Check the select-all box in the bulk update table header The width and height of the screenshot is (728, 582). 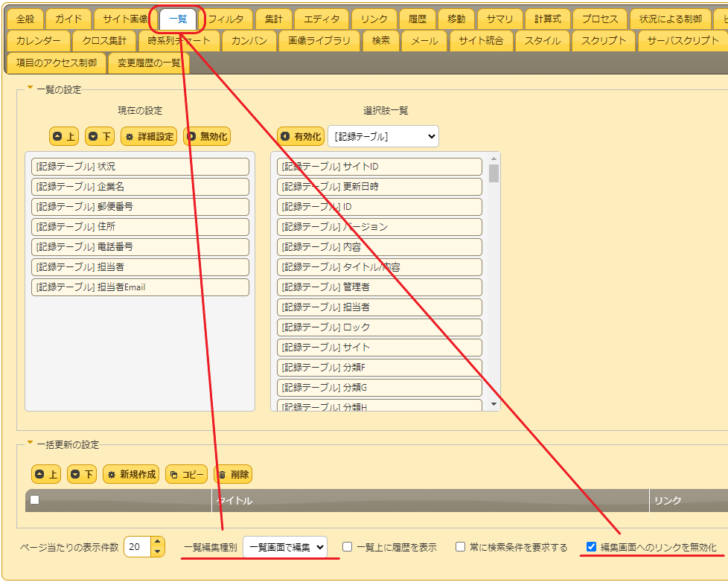pyautogui.click(x=35, y=499)
